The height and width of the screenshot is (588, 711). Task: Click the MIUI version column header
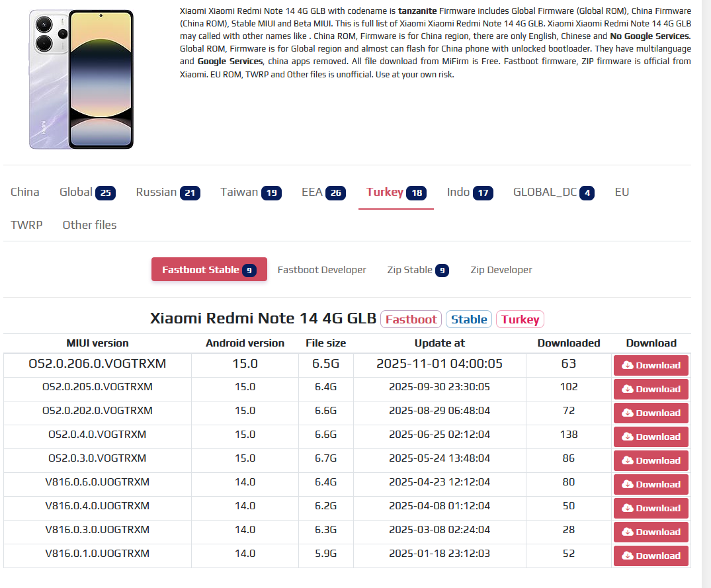coord(97,343)
